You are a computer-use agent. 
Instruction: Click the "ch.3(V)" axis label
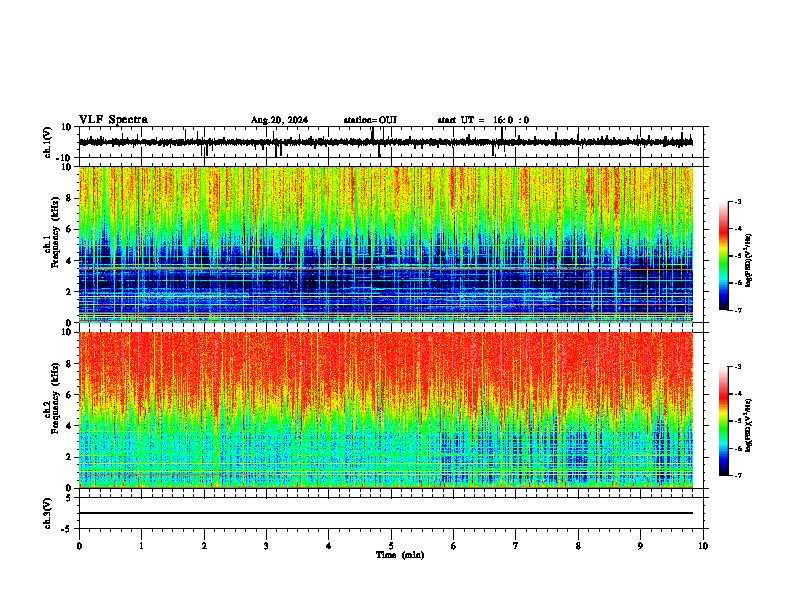pyautogui.click(x=48, y=513)
